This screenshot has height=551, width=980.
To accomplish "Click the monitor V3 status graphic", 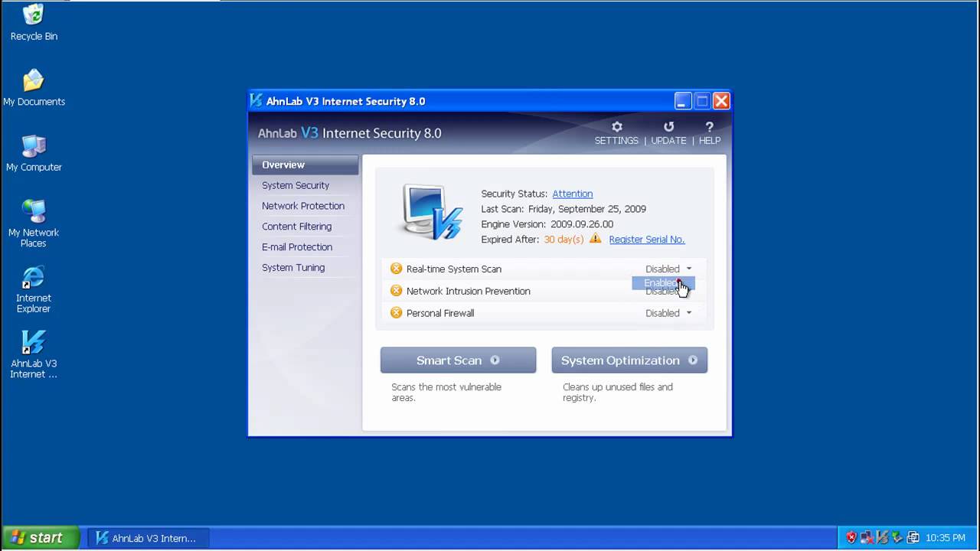I will pyautogui.click(x=433, y=212).
